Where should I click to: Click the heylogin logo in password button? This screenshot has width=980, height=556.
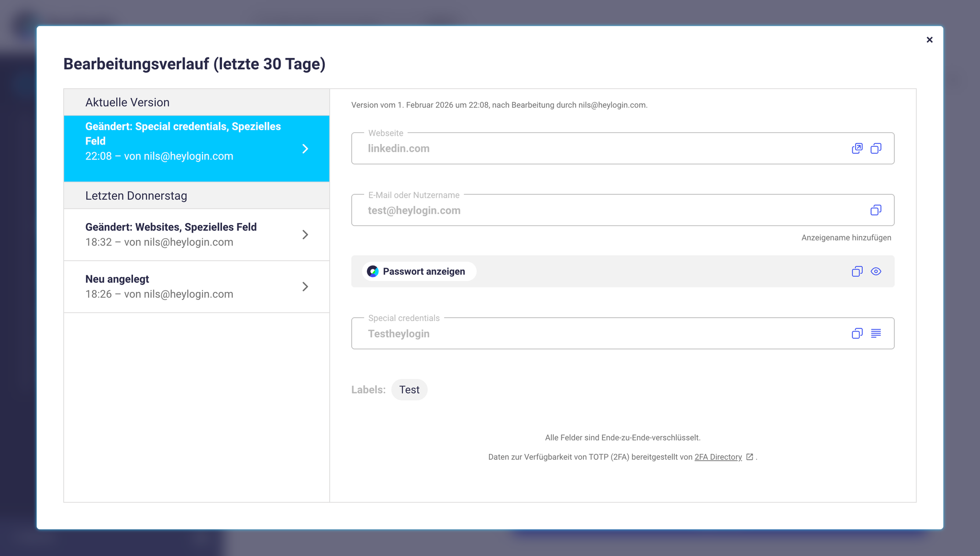tap(373, 271)
